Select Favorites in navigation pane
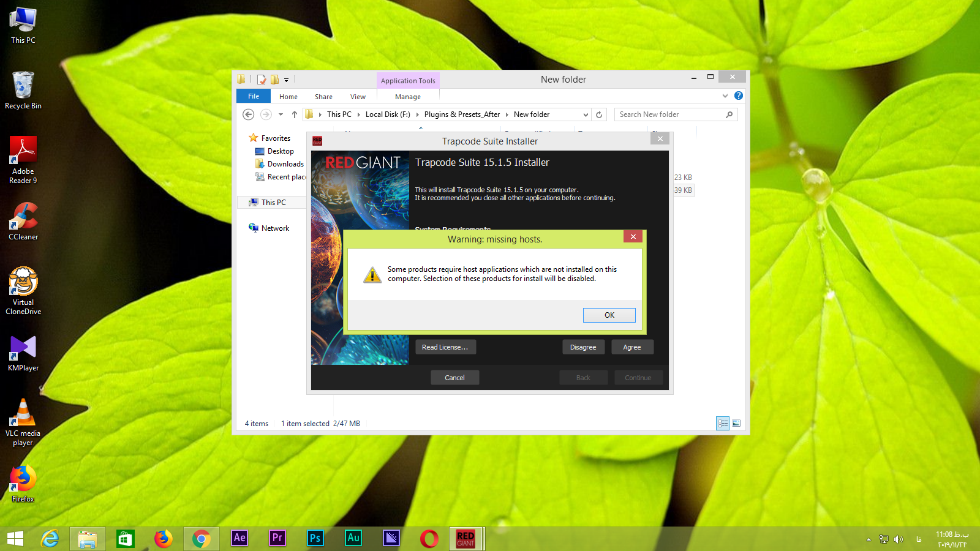 (276, 138)
